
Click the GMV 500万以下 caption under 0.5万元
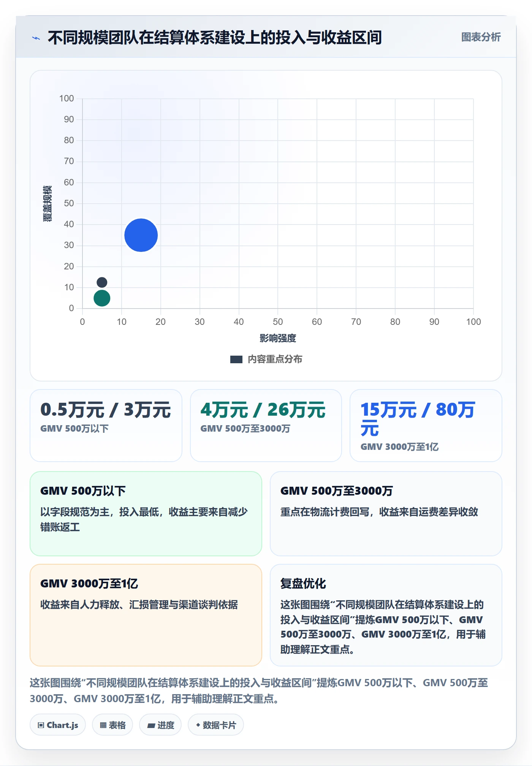(x=74, y=429)
